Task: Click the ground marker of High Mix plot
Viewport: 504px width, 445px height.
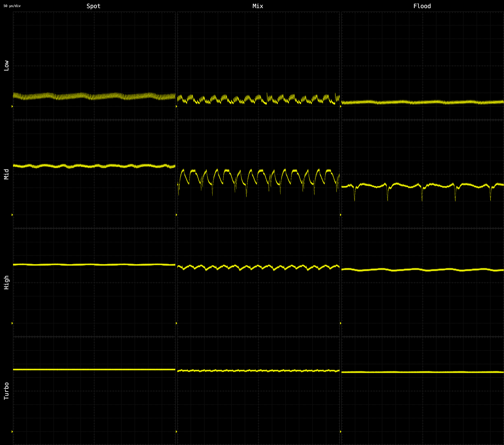Action: [176, 323]
